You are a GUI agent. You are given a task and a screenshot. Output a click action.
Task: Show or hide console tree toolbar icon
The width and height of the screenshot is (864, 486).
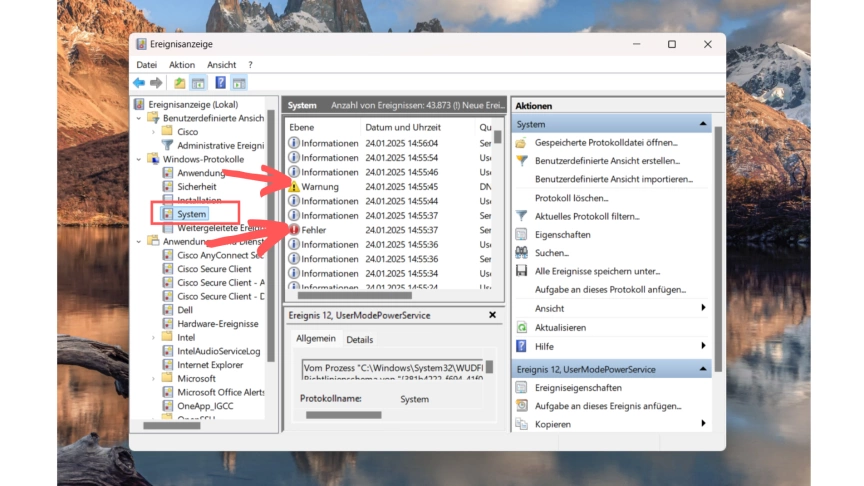click(198, 83)
